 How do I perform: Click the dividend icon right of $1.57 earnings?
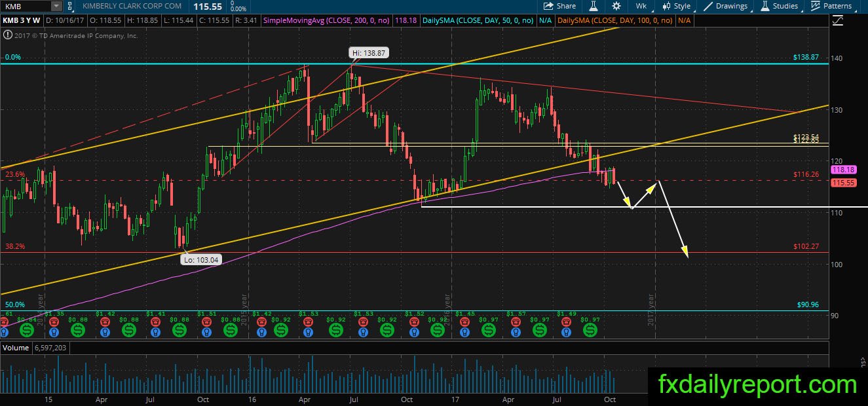coord(540,330)
